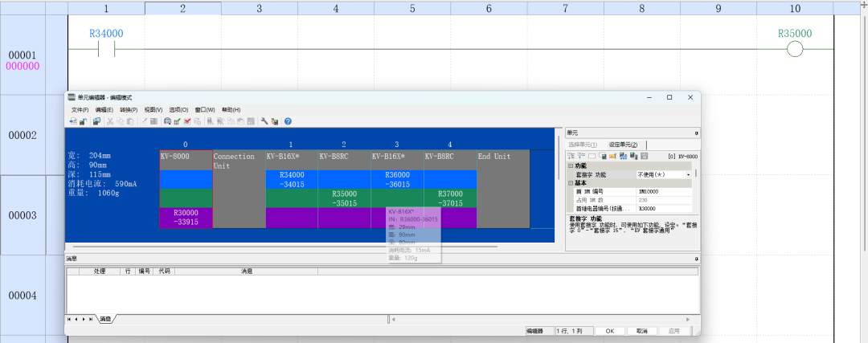Open the 选项(O) menu

click(178, 109)
